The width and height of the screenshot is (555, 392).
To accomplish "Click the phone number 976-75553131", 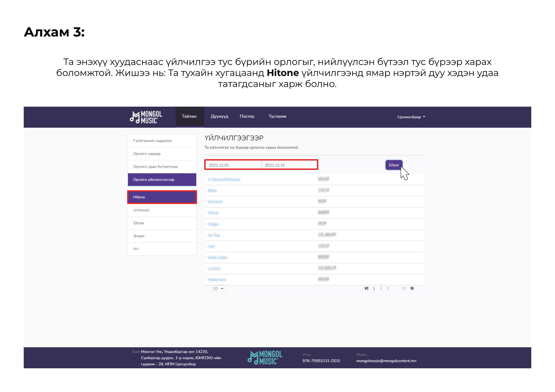I will coord(321,361).
